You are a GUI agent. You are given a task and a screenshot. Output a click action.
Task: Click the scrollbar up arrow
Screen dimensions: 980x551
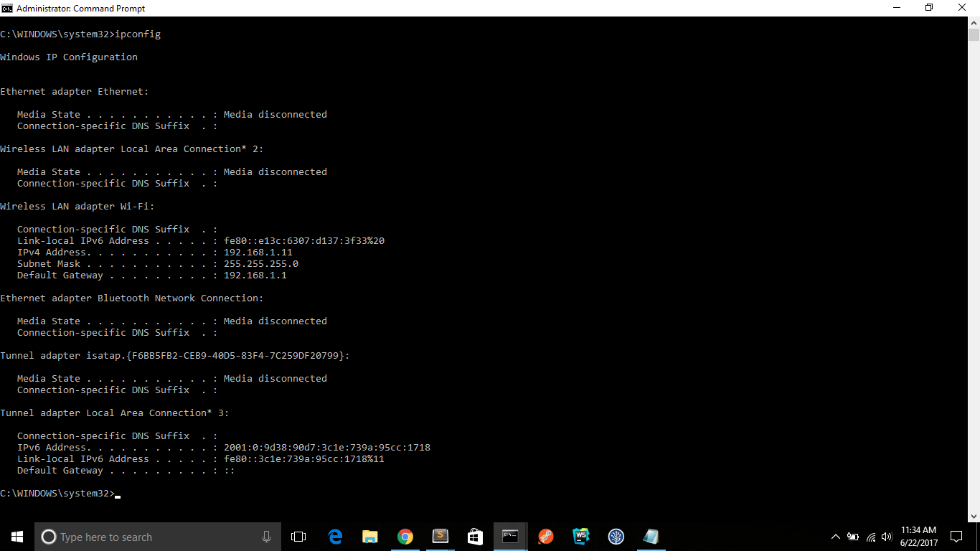[974, 23]
